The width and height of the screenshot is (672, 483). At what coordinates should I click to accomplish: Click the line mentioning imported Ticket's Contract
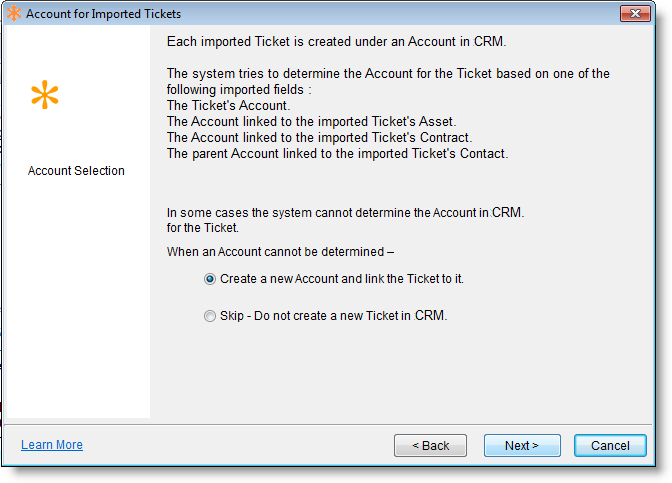click(319, 137)
